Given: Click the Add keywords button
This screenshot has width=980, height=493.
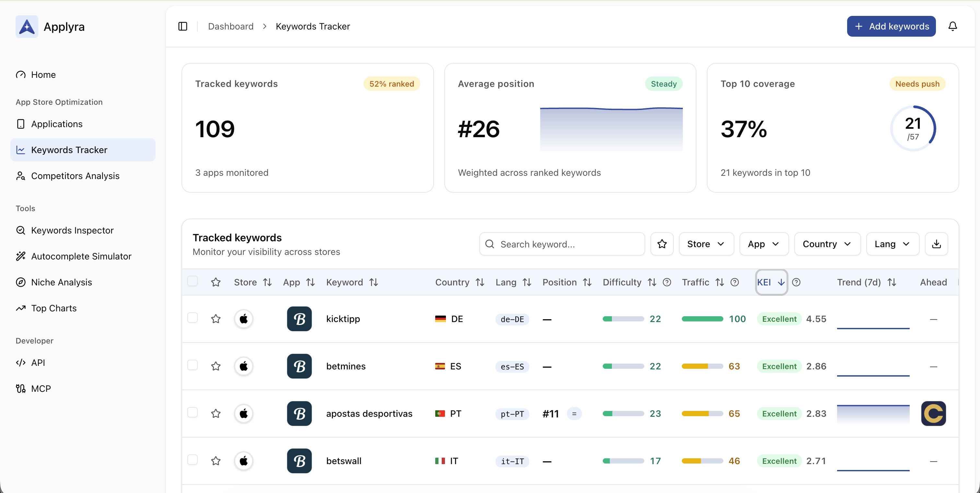Looking at the screenshot, I should 891,26.
